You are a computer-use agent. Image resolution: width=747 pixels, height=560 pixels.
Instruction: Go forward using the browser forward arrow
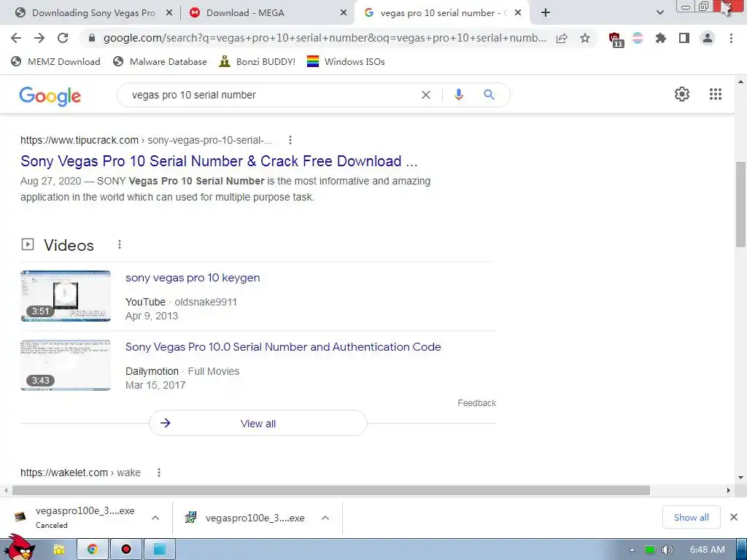[39, 38]
